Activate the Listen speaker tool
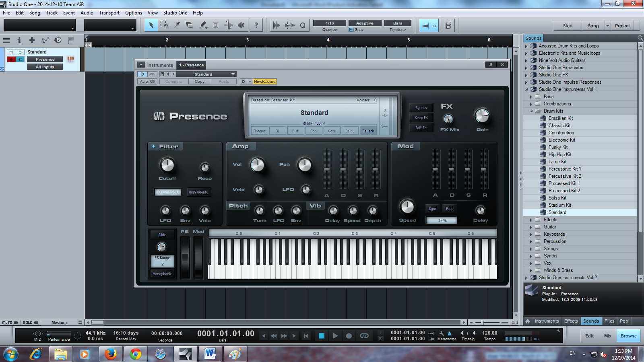 (241, 25)
